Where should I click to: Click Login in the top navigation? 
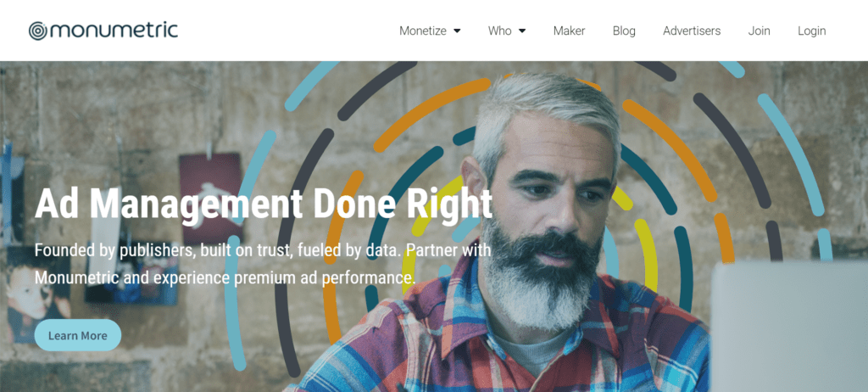pyautogui.click(x=811, y=31)
